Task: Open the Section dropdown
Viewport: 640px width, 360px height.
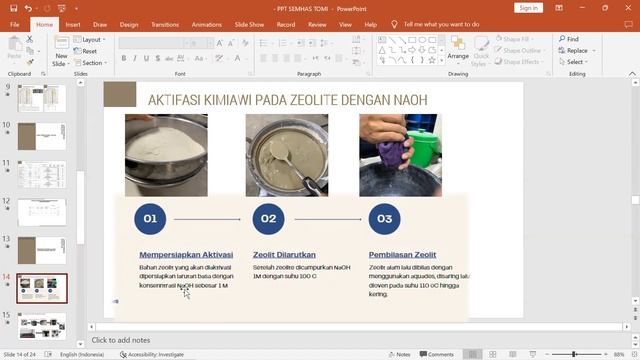Action: 91,63
